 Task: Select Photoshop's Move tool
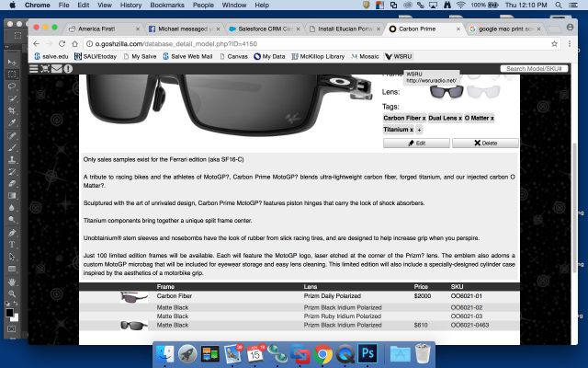click(x=12, y=63)
